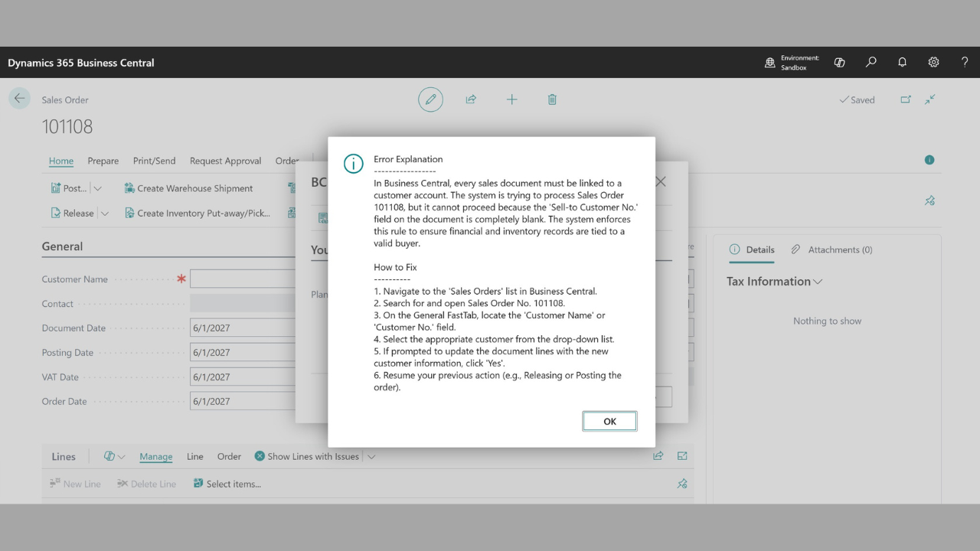Screen dimensions: 980x551
Task: Open the page in a new window
Action: (x=906, y=99)
